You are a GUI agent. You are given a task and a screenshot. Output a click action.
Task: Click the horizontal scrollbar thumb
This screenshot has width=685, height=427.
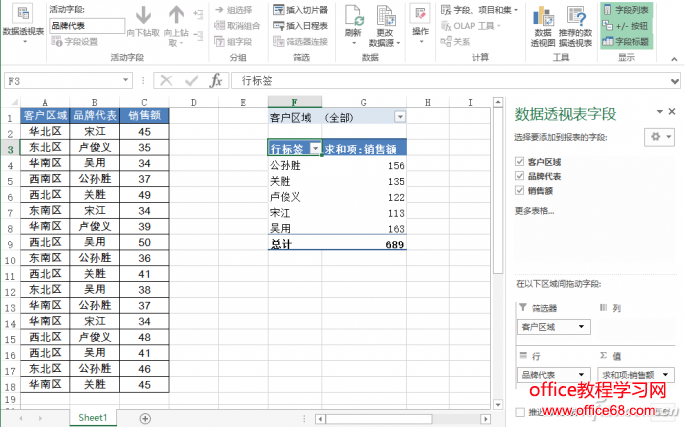(x=378, y=419)
